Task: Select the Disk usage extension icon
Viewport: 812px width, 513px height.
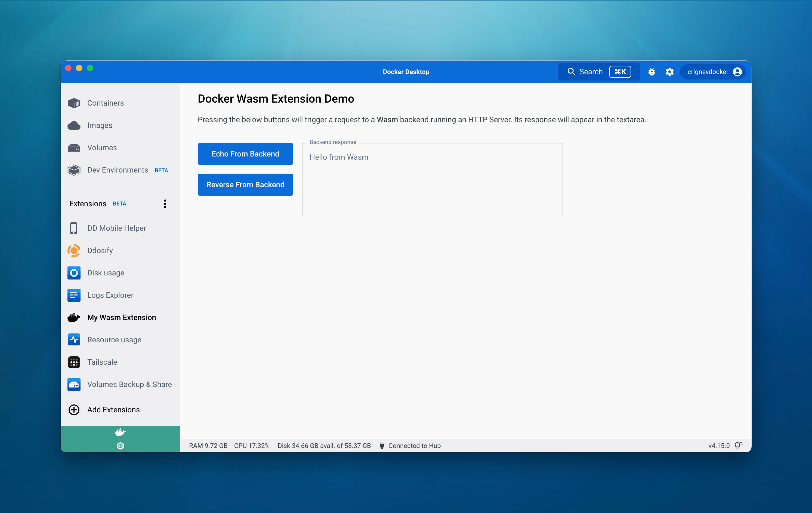Action: (x=74, y=272)
